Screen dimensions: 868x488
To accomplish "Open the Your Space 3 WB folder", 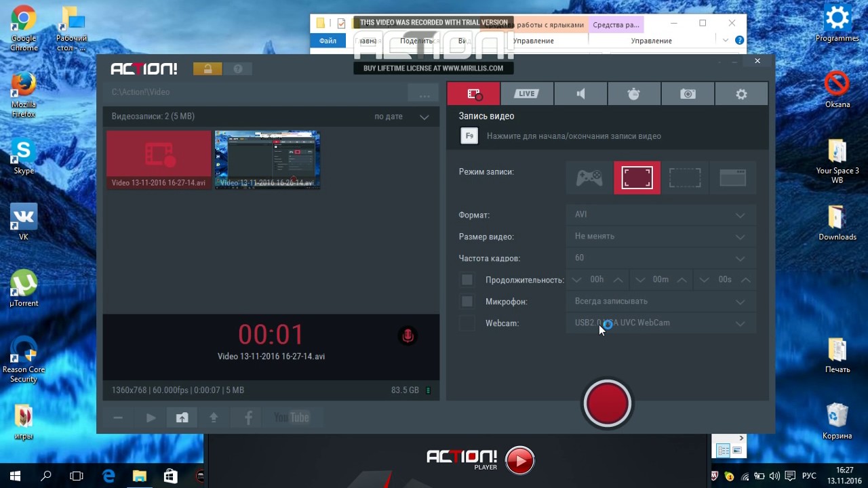I will 837,161.
